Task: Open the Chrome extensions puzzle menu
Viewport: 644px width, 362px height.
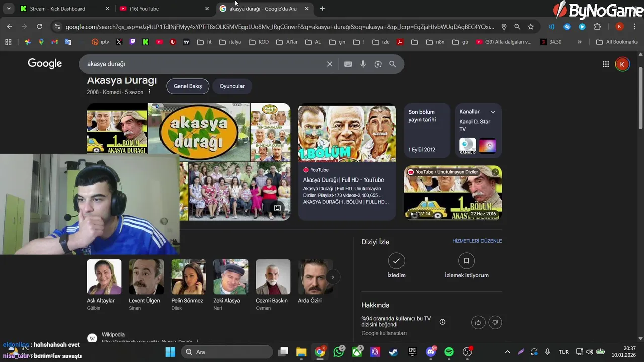Action: (597, 27)
